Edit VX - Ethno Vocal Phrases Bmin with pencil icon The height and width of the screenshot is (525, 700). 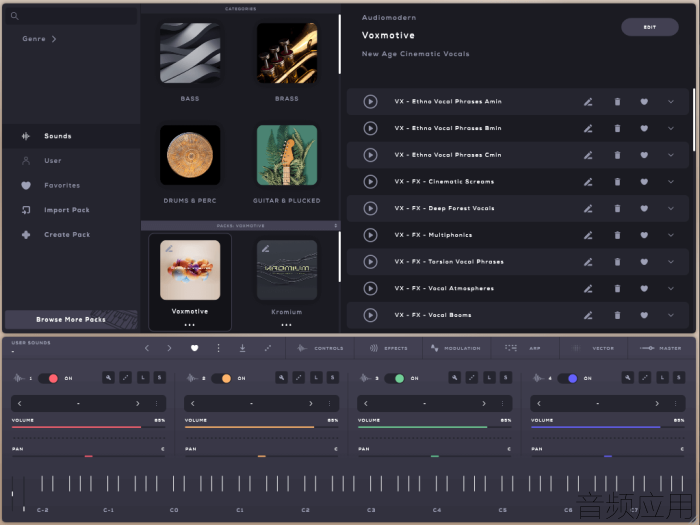tap(588, 129)
